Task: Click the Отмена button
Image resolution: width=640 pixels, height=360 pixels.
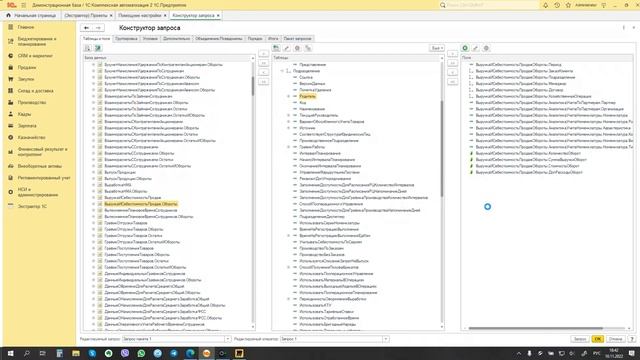Action: [615, 339]
